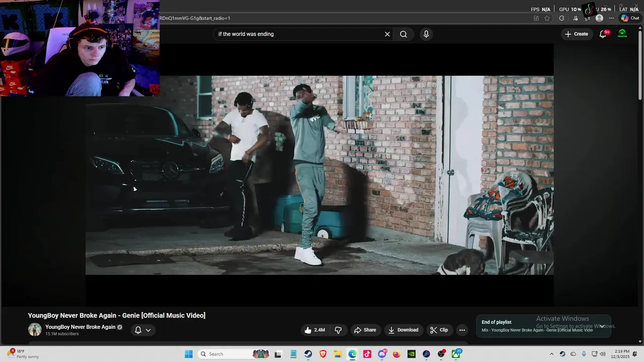Click the media music toolbar icon
The image size is (644, 362).
(x=576, y=18)
